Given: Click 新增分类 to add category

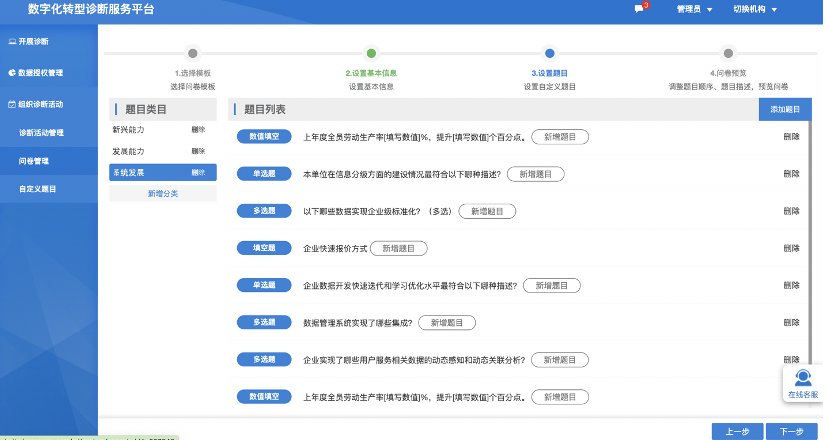Looking at the screenshot, I should (163, 193).
